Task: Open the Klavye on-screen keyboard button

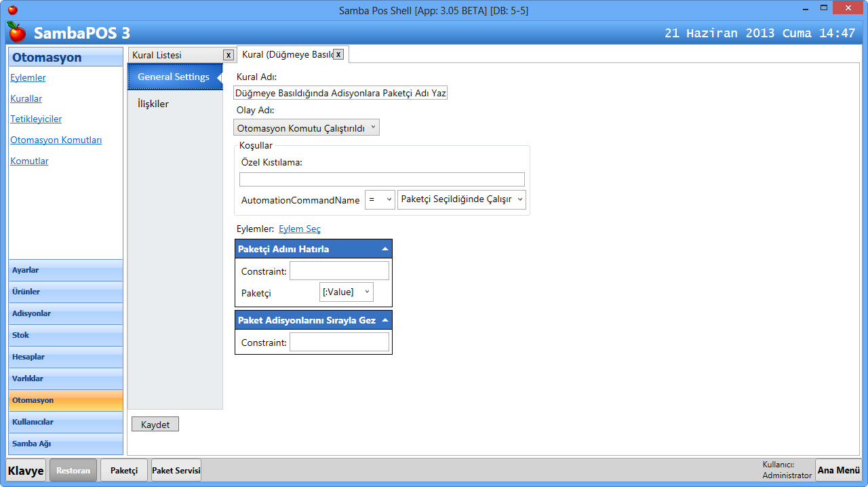Action: pyautogui.click(x=26, y=471)
